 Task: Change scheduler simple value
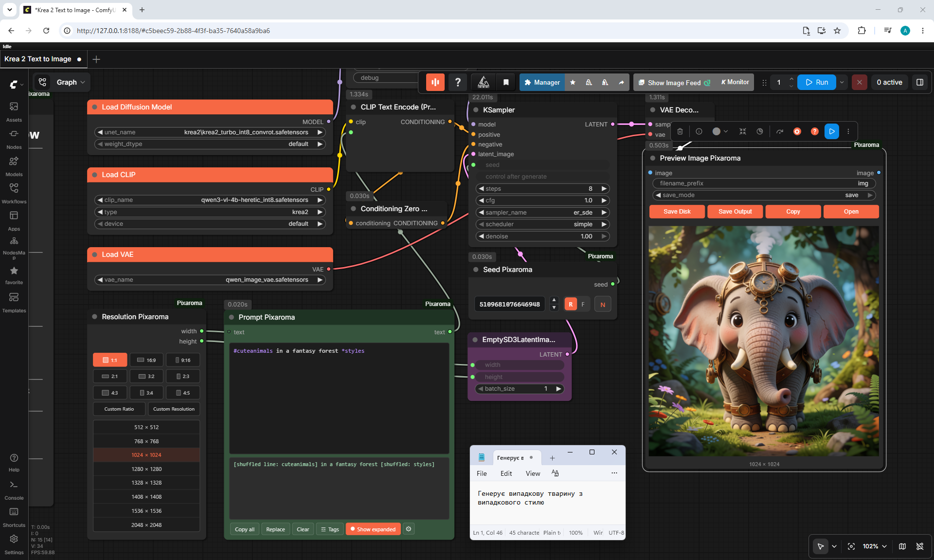tap(542, 224)
